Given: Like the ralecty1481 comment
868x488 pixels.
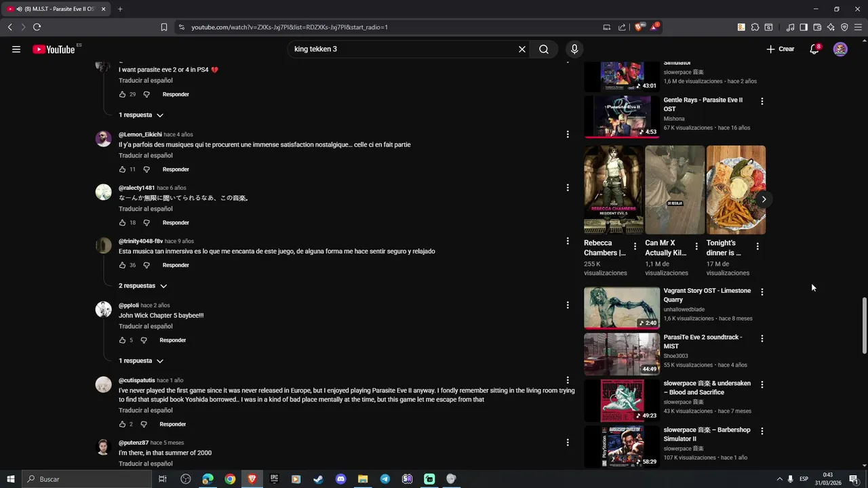Looking at the screenshot, I should click(122, 222).
